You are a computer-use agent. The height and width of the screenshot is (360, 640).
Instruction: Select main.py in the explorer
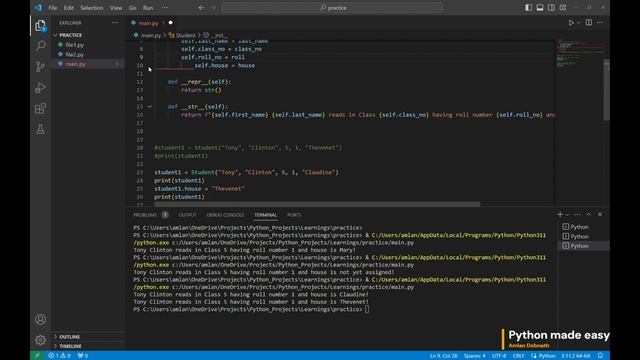click(x=76, y=64)
